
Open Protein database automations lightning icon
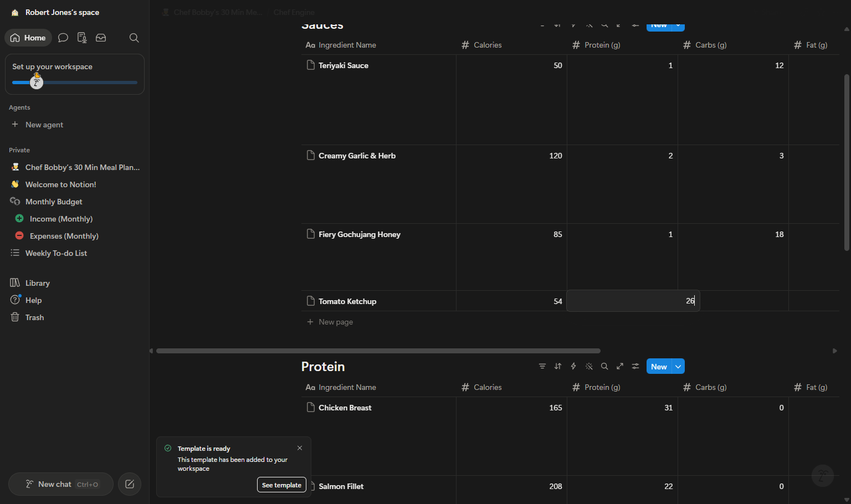click(573, 366)
